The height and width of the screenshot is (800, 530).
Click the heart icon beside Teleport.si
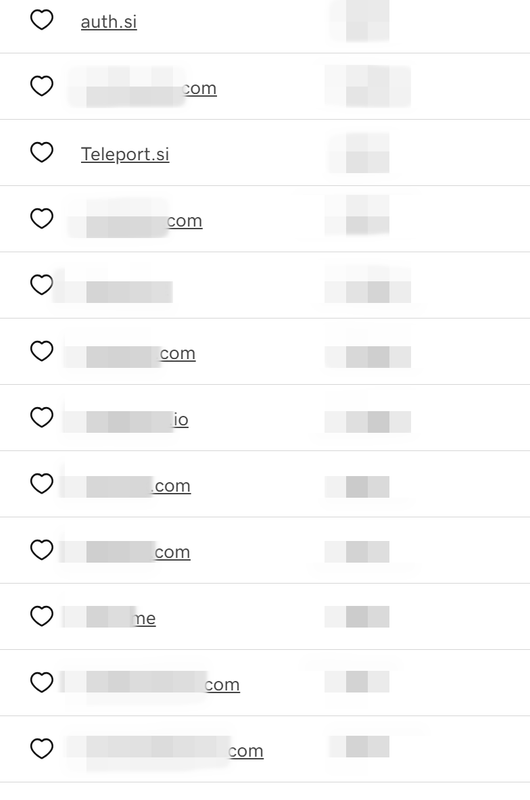point(42,152)
